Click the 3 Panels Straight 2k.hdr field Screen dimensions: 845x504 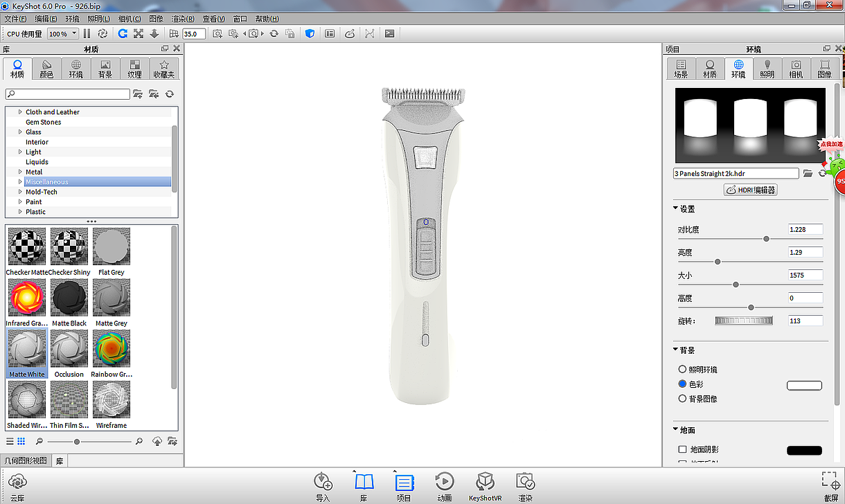coord(736,174)
